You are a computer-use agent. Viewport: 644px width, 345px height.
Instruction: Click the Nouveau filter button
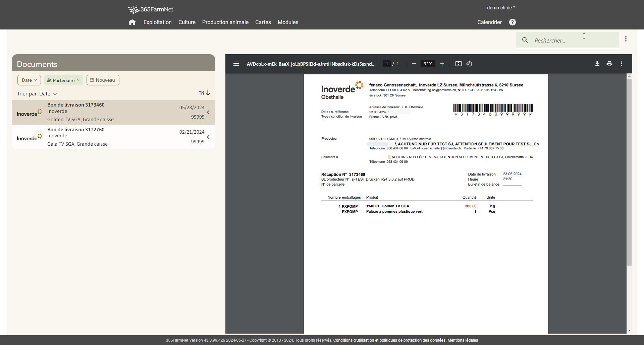(x=103, y=80)
